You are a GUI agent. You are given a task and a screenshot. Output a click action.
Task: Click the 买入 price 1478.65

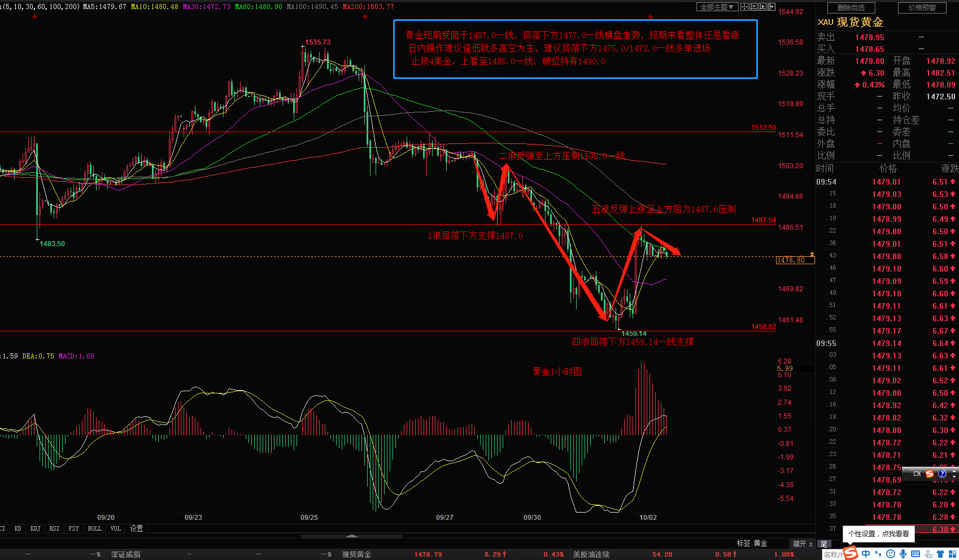point(870,49)
